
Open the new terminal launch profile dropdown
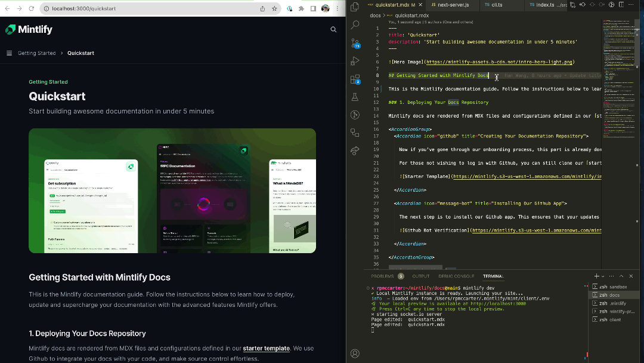click(603, 276)
